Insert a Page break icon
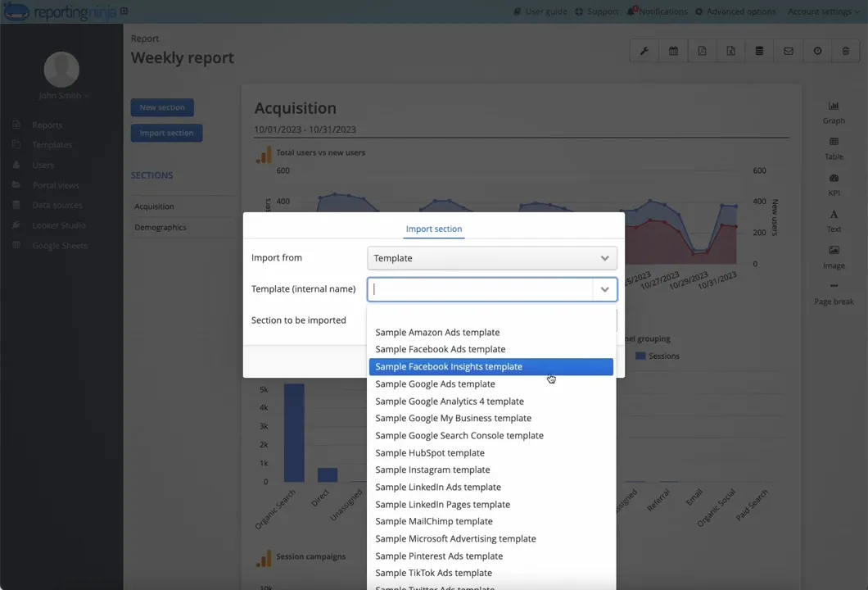This screenshot has width=868, height=590. coord(834,286)
